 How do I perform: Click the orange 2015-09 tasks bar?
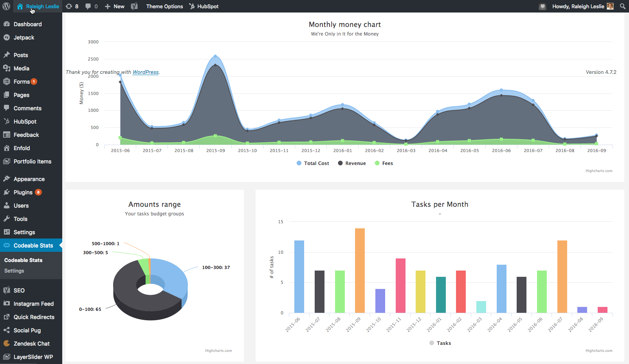click(x=360, y=271)
